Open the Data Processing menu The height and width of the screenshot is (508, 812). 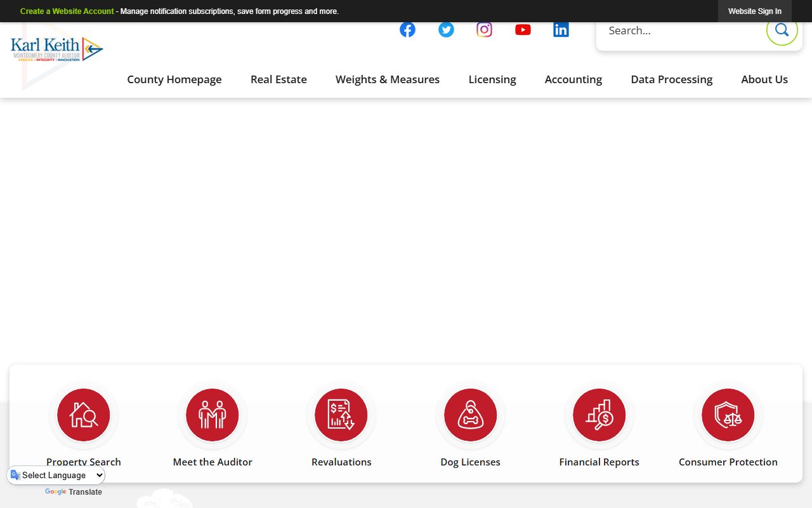pos(671,79)
